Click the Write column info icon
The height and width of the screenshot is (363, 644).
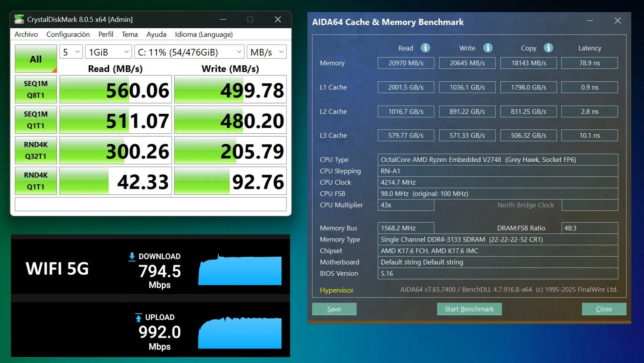(x=487, y=48)
